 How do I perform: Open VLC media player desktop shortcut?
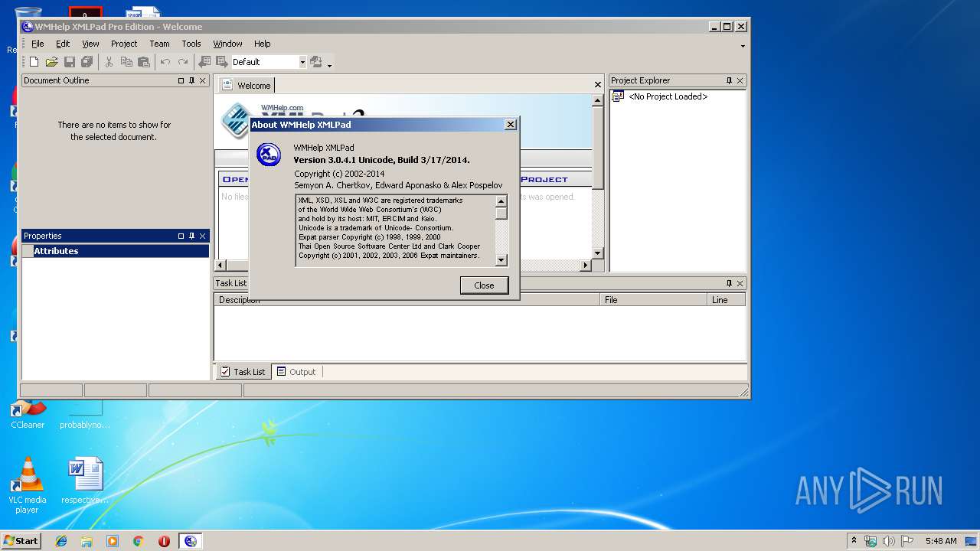[x=27, y=486]
